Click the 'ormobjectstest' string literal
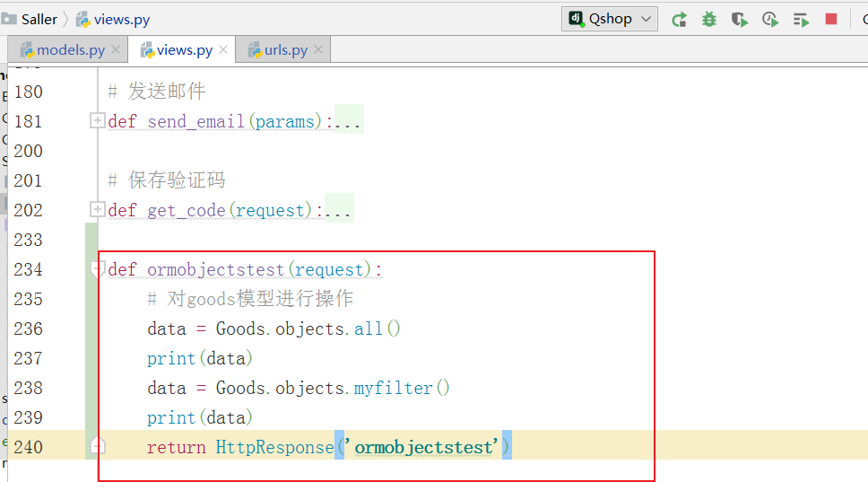The height and width of the screenshot is (482, 868). tap(423, 448)
